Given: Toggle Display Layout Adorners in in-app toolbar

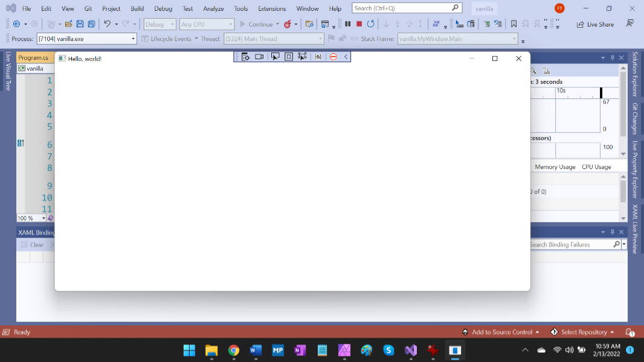Looking at the screenshot, I should click(289, 57).
